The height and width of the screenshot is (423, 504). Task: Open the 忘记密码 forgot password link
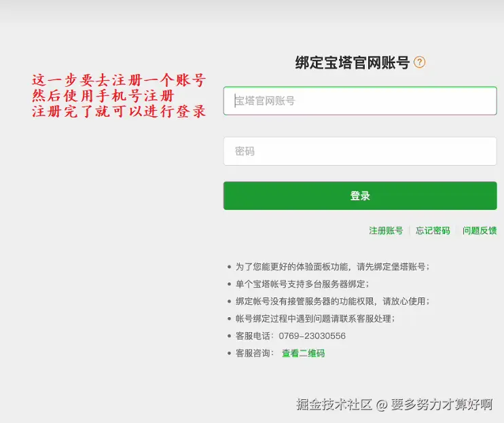(x=433, y=231)
